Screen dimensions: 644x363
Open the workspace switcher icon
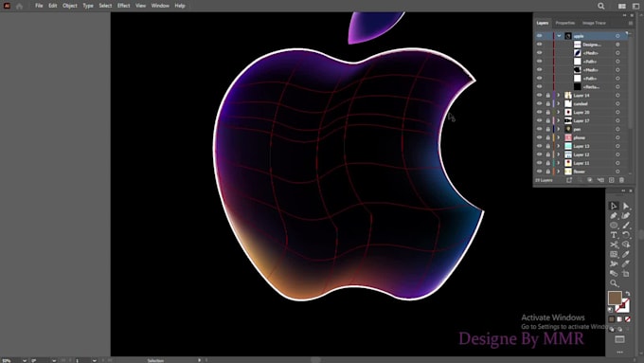(x=635, y=6)
